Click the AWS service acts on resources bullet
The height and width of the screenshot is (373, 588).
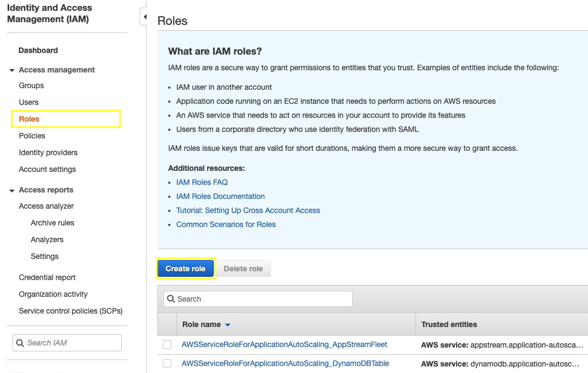(x=321, y=115)
